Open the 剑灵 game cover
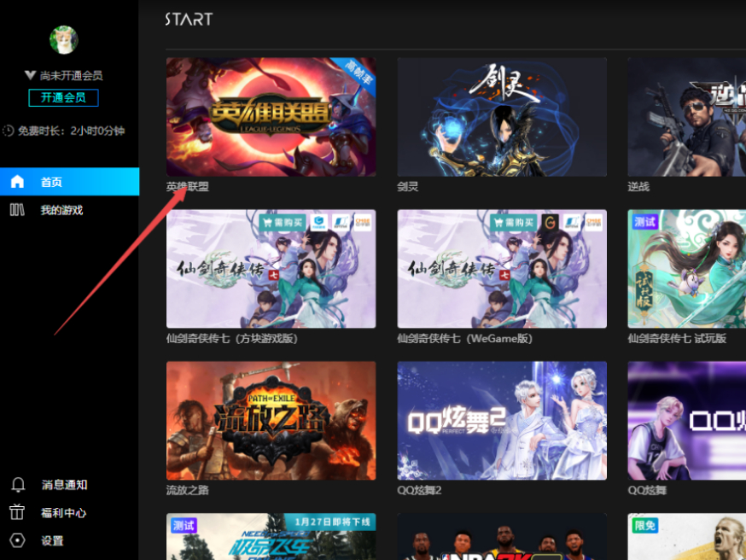 click(502, 117)
